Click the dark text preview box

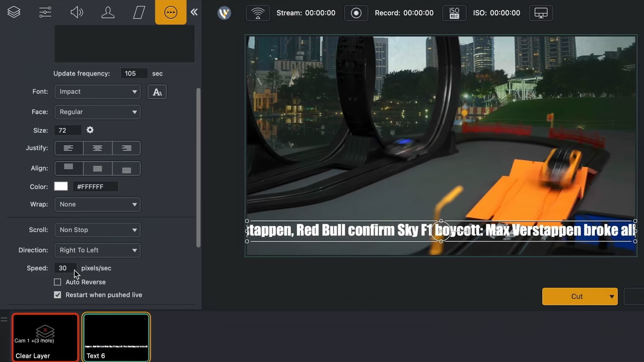[125, 44]
